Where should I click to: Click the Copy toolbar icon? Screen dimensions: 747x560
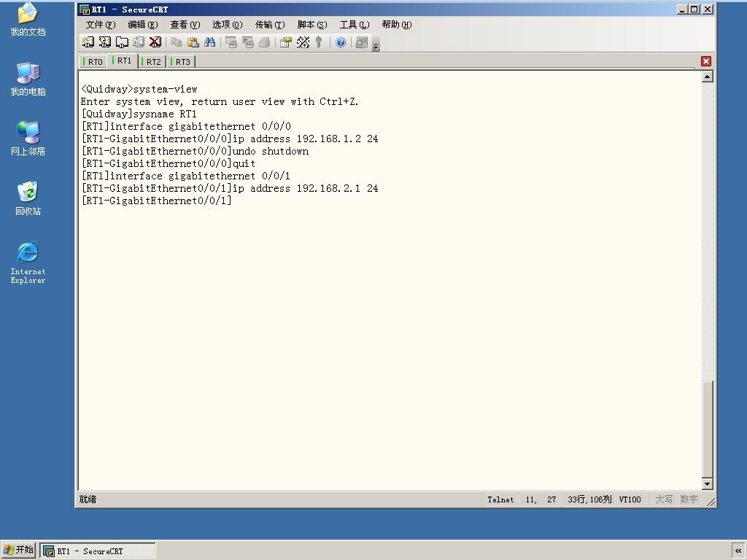click(x=177, y=42)
